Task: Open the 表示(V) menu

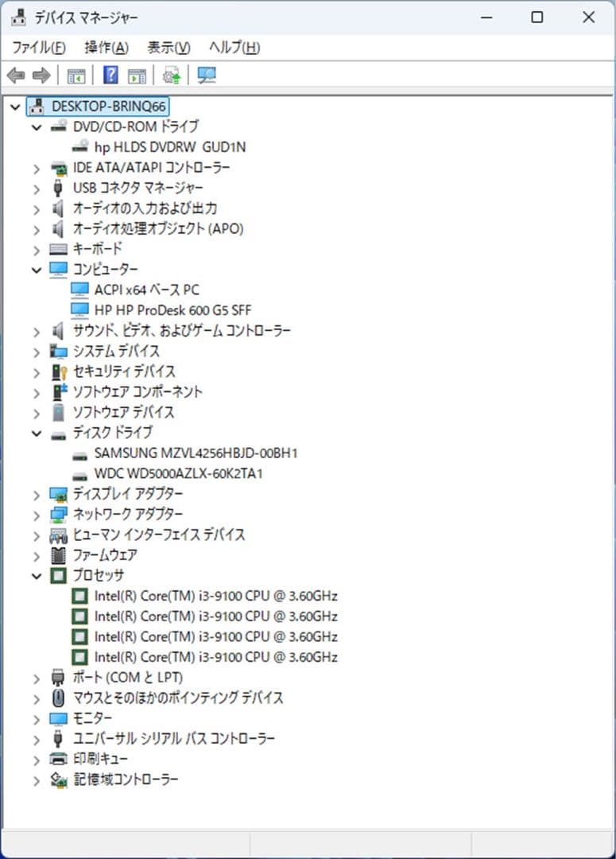Action: 169,48
